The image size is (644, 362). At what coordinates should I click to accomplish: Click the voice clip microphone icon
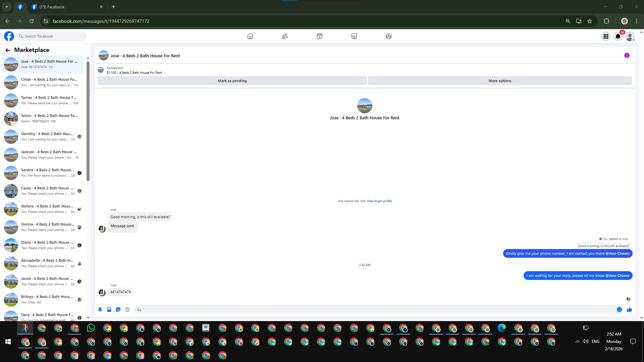tap(100, 310)
